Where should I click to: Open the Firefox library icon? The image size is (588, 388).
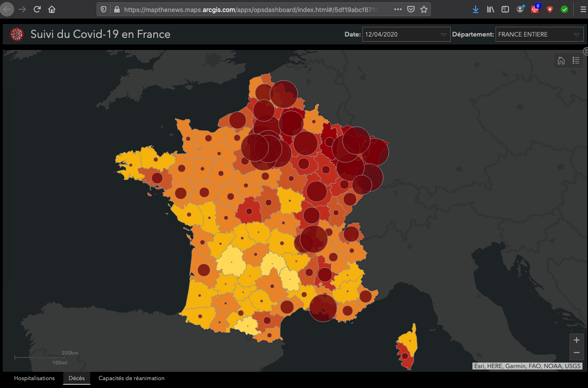[x=490, y=9]
